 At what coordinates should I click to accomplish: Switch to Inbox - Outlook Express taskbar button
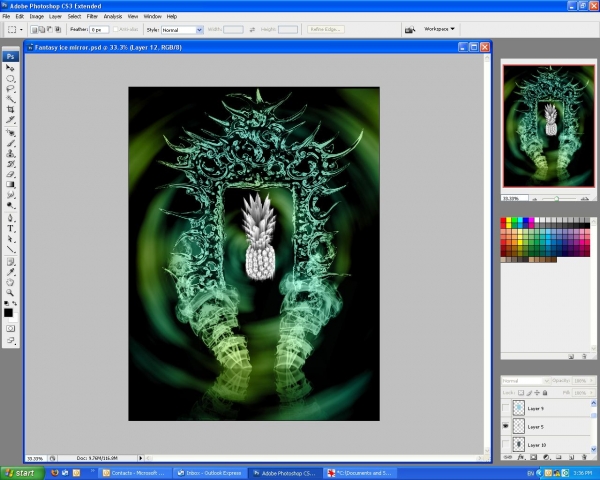click(x=210, y=473)
